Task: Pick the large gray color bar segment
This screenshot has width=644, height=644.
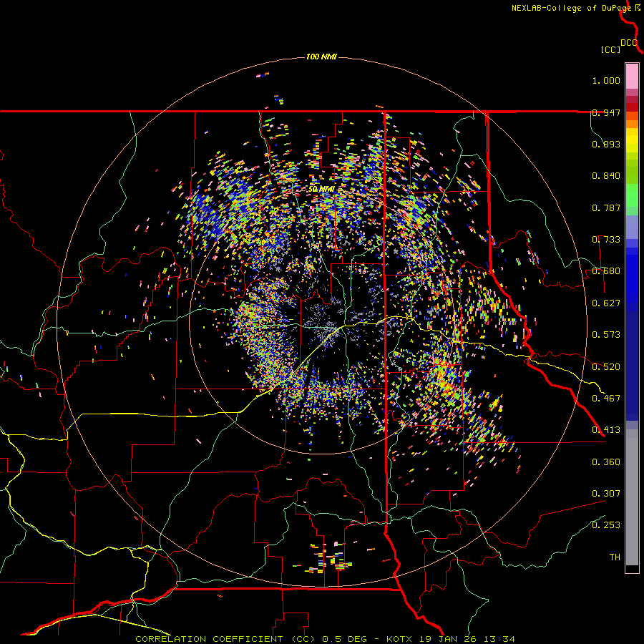Action: click(x=632, y=497)
